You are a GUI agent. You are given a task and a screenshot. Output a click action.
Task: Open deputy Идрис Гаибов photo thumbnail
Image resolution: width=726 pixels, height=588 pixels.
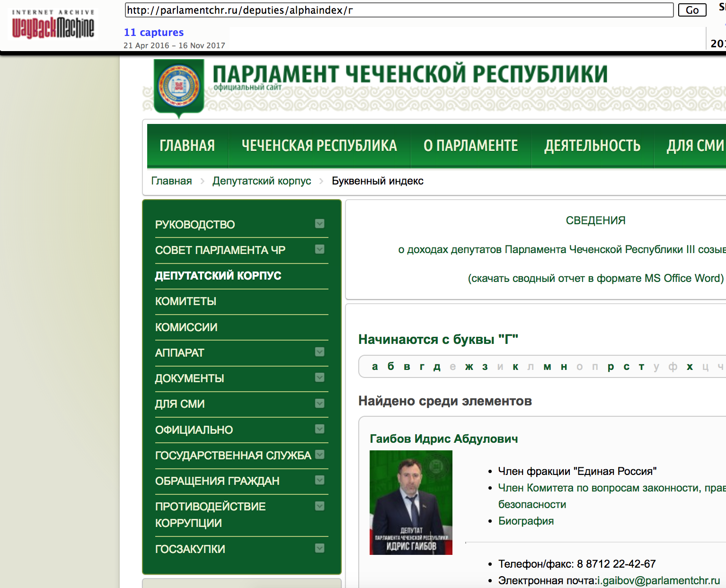[x=411, y=502]
